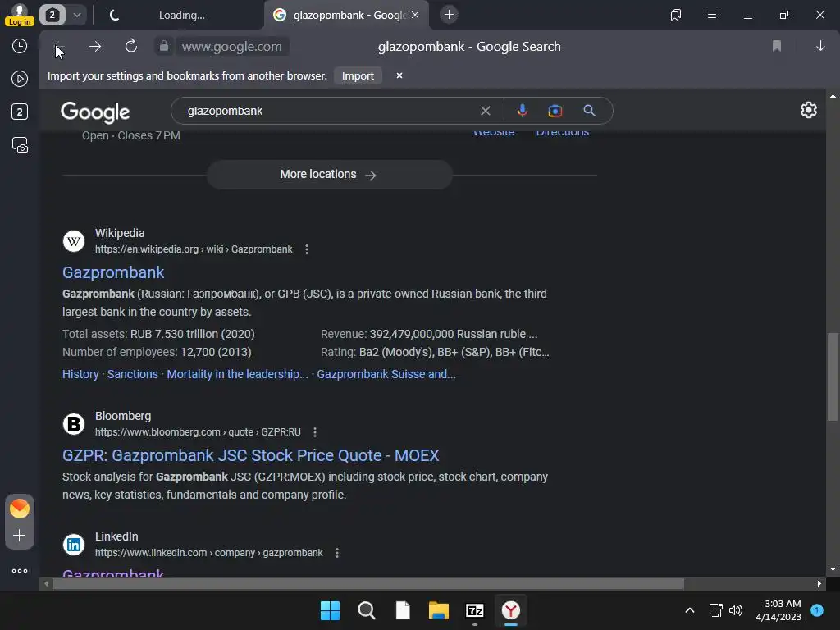
Task: Close the glazopombank Google tab
Action: 415,15
